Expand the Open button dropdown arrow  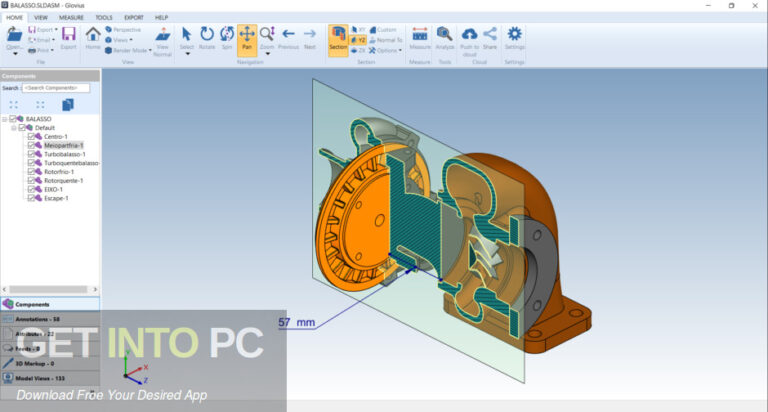point(15,53)
